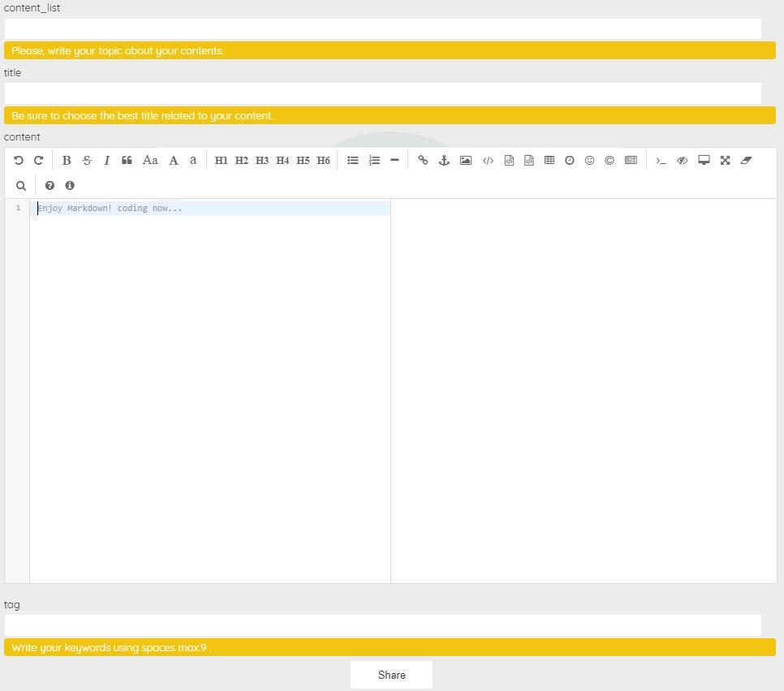Insert a block quote
Image resolution: width=784 pixels, height=691 pixels.
point(127,160)
